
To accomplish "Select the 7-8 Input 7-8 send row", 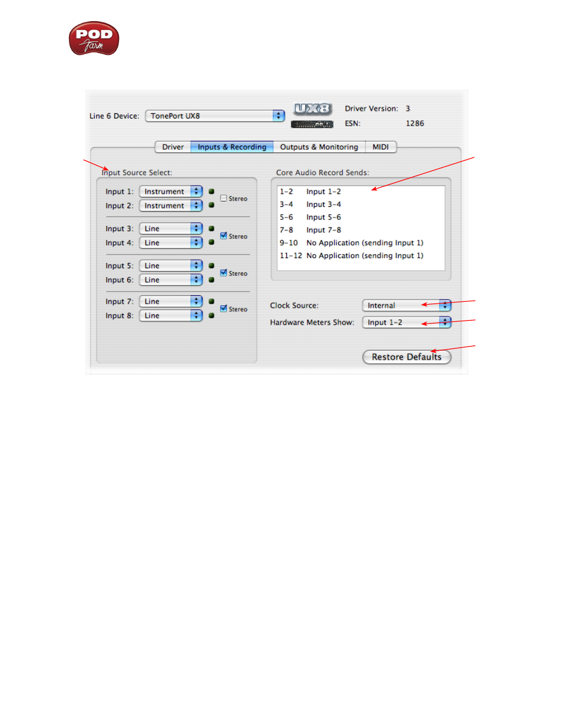I will (x=361, y=230).
